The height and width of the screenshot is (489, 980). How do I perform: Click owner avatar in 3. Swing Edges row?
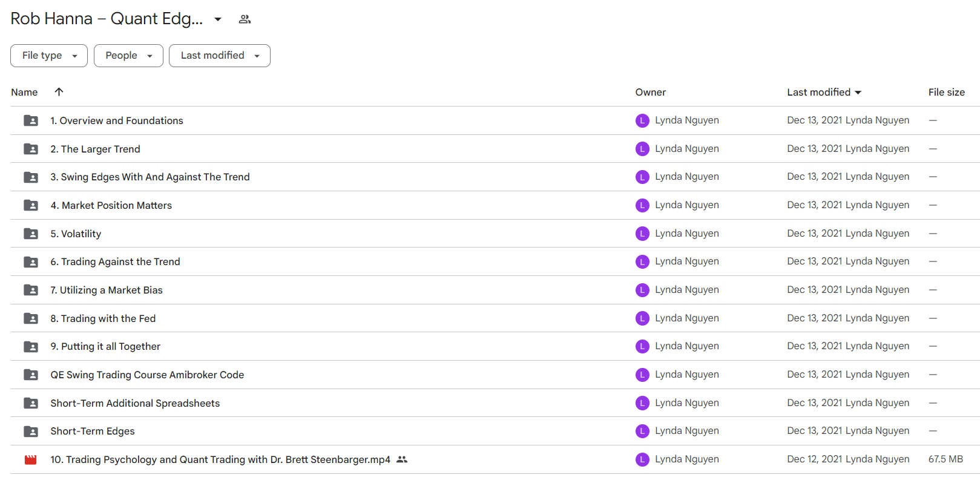tap(642, 177)
